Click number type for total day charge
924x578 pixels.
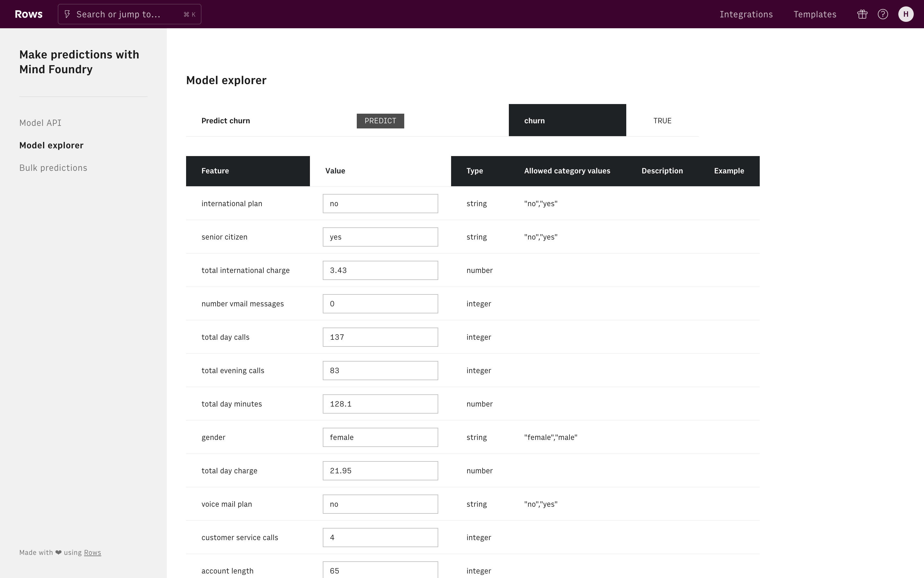pos(480,470)
